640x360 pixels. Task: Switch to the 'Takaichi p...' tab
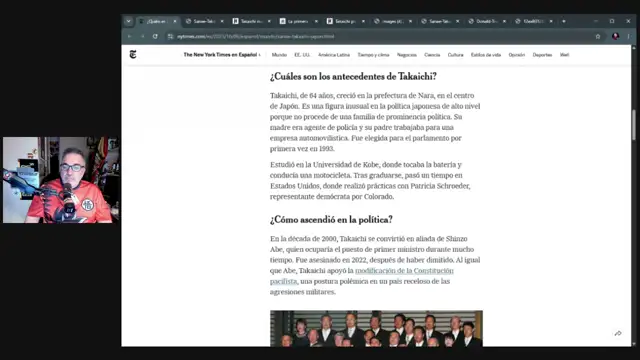pos(345,21)
